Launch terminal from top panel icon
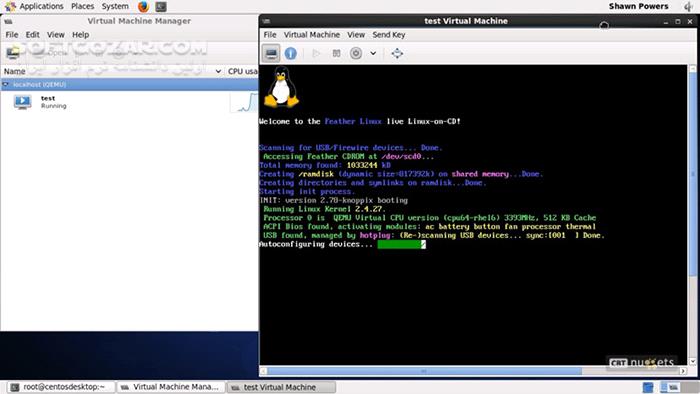 (x=161, y=6)
